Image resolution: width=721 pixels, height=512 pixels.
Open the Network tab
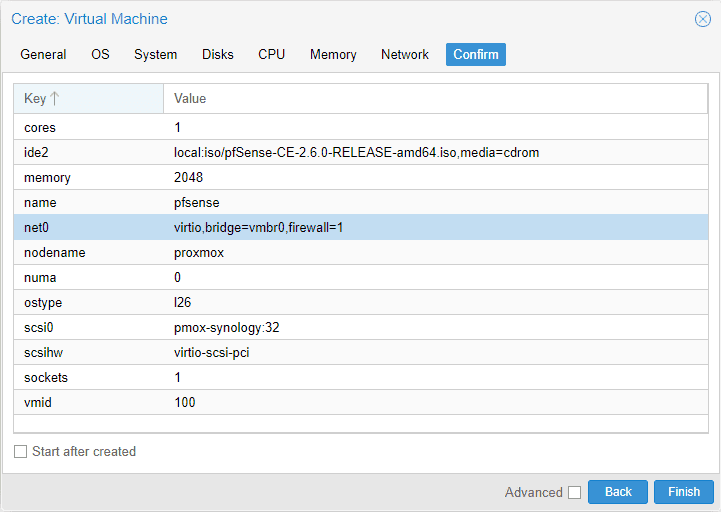[405, 54]
